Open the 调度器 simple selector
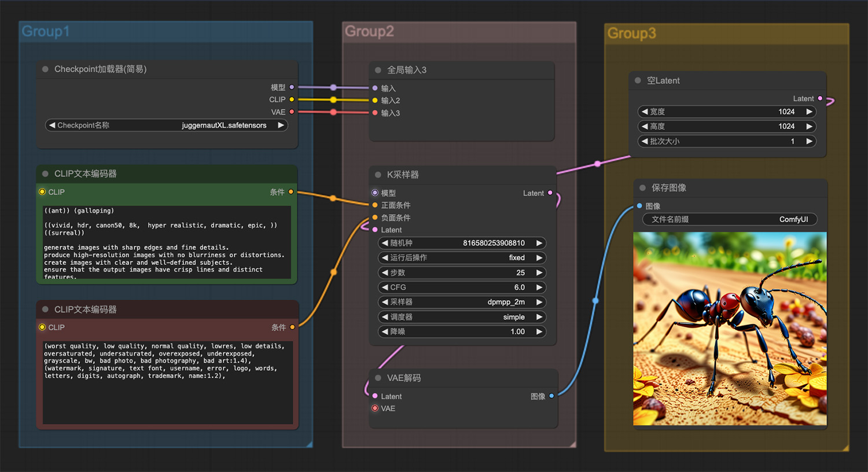The image size is (868, 472). [x=462, y=317]
